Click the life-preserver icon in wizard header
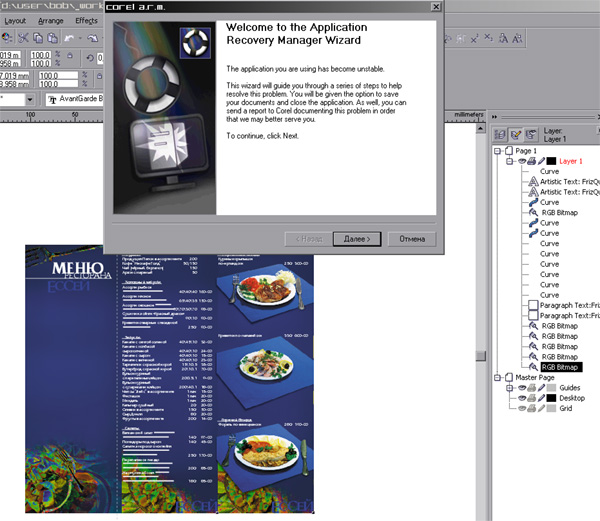 [x=195, y=43]
